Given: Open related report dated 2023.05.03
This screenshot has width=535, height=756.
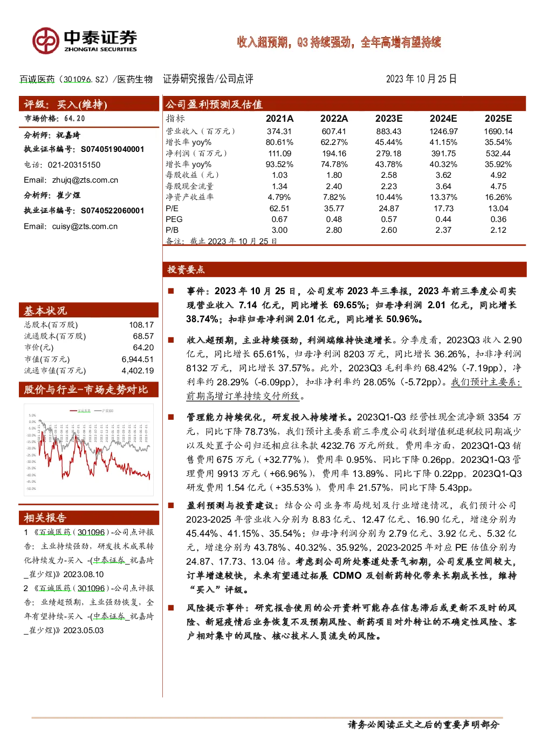Looking at the screenshot, I should [x=89, y=609].
